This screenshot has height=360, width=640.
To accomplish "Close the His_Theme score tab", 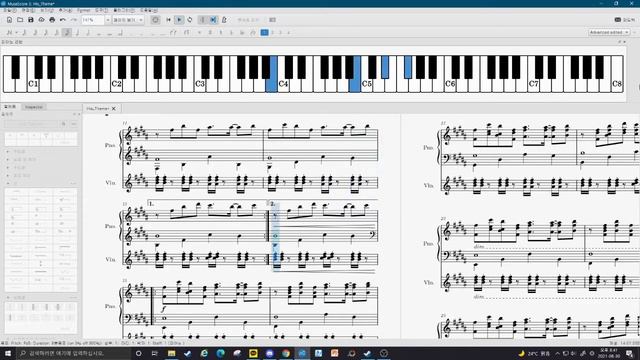I will (114, 109).
